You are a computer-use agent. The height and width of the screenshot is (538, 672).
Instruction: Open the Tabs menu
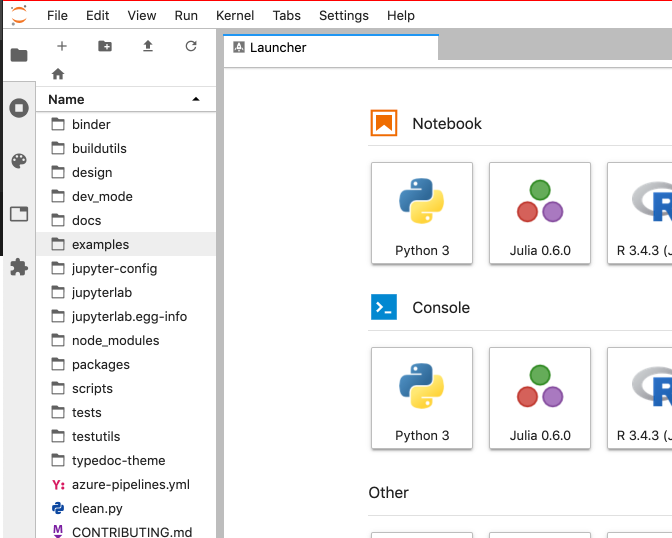pos(287,15)
